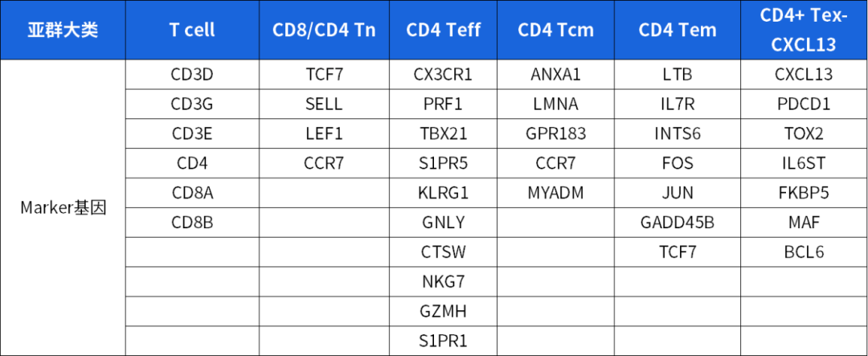The width and height of the screenshot is (868, 356).
Task: Select the BCL6 cell
Action: pos(804,252)
